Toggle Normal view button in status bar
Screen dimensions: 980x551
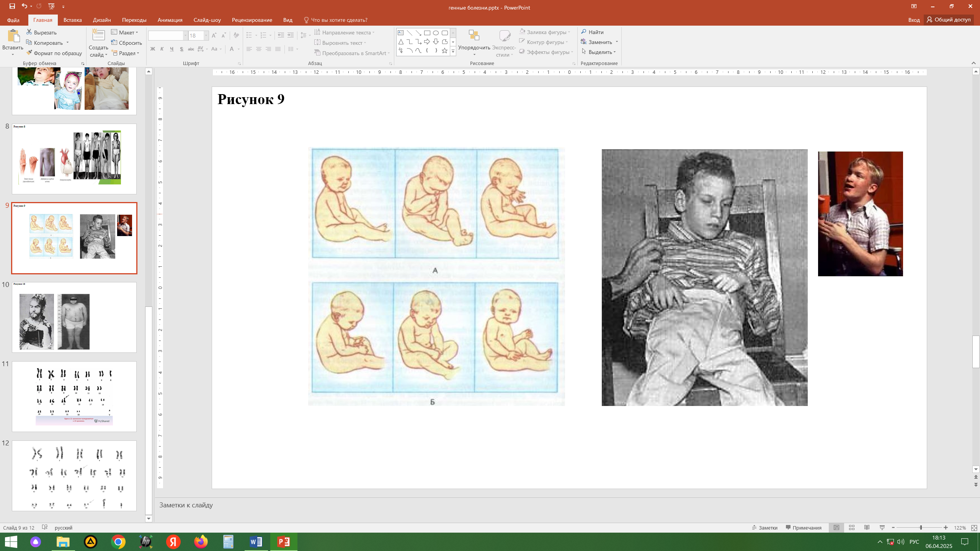[836, 528]
